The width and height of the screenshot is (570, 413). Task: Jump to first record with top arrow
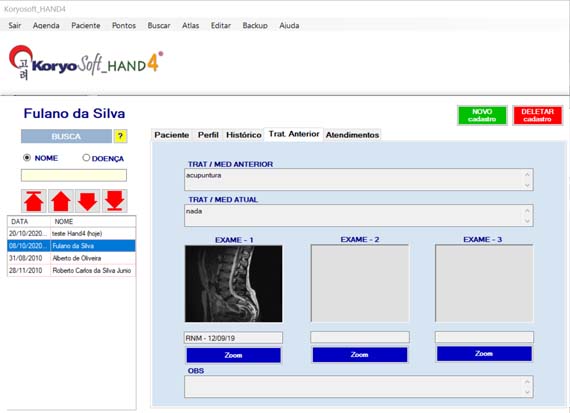click(34, 201)
